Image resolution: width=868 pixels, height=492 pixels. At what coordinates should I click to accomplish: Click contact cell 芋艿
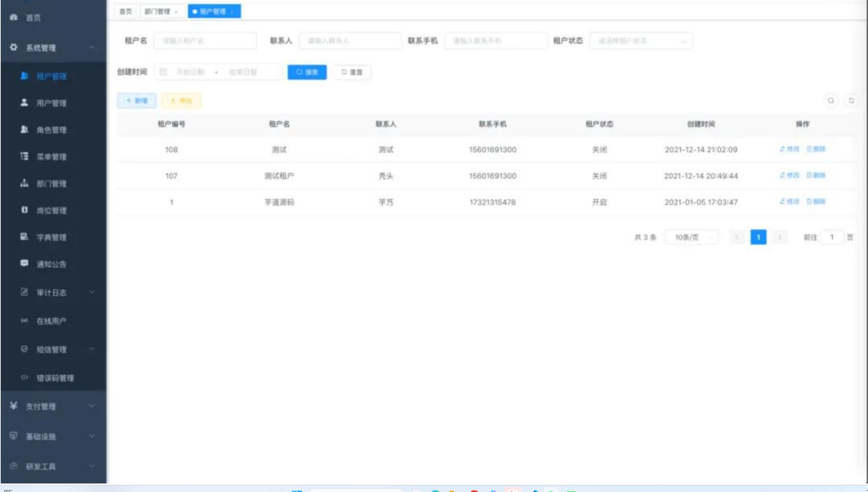[x=386, y=202]
